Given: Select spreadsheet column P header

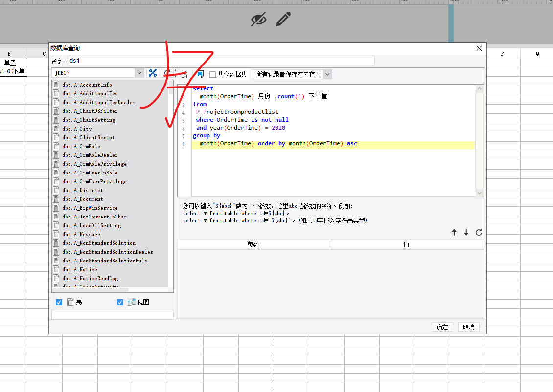Looking at the screenshot, I should (x=503, y=54).
